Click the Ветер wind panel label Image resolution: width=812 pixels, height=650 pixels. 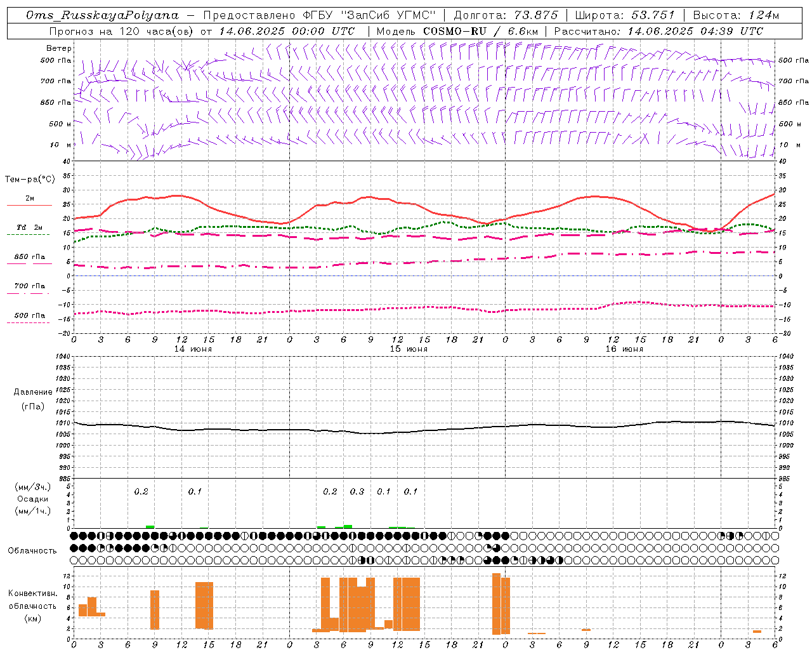(58, 48)
